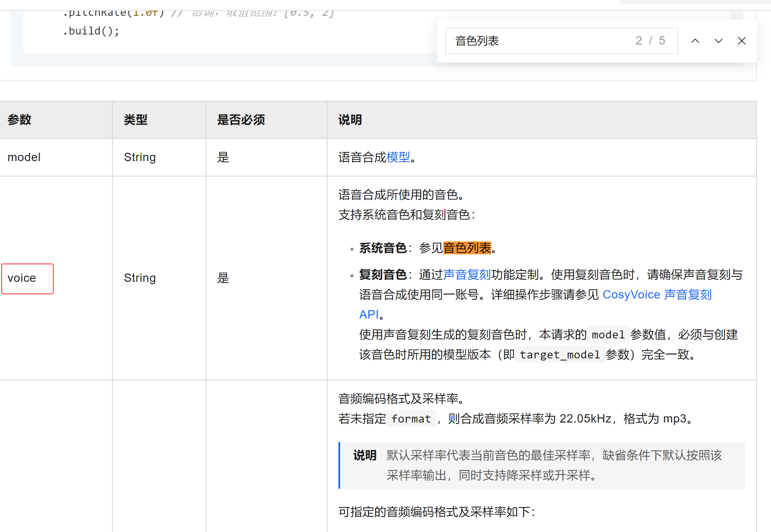This screenshot has width=771, height=532.
Task: Click text 语音合成所使用的音色。
Action: click(402, 195)
